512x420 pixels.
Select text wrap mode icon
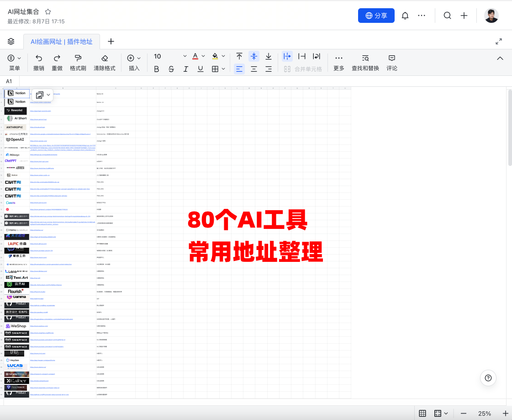point(317,56)
